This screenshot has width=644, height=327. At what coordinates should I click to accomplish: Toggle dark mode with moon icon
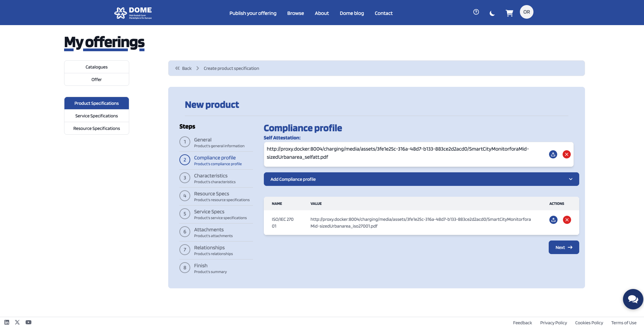click(492, 13)
